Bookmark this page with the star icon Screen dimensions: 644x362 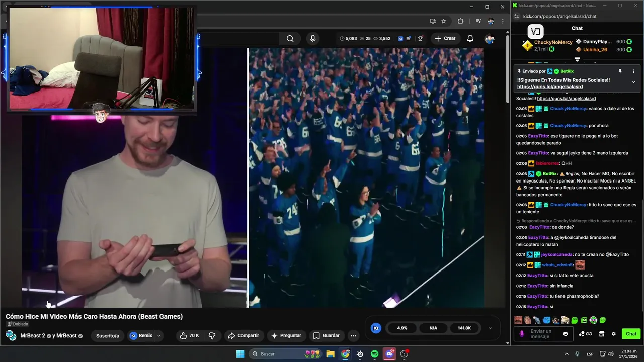coord(444,21)
